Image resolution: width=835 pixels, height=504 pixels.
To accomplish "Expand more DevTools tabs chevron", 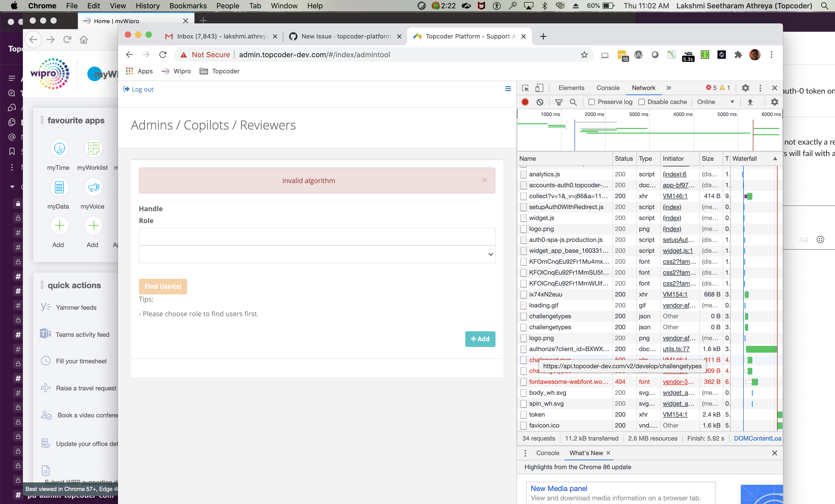I will [669, 88].
